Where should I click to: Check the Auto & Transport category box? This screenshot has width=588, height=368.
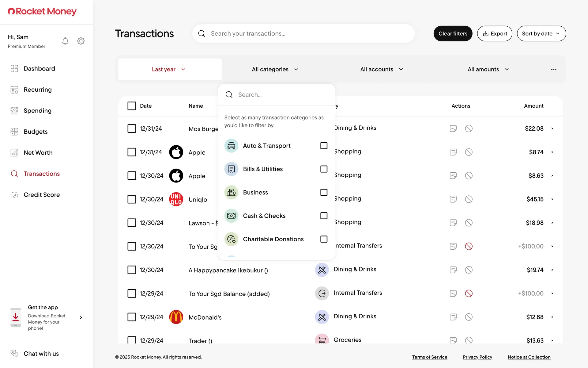coord(324,146)
